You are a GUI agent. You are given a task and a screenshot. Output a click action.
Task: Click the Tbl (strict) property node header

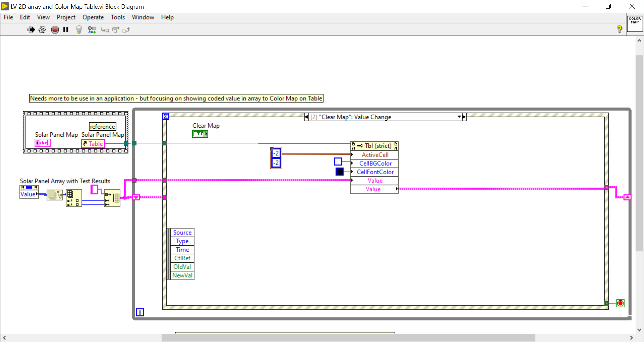374,146
